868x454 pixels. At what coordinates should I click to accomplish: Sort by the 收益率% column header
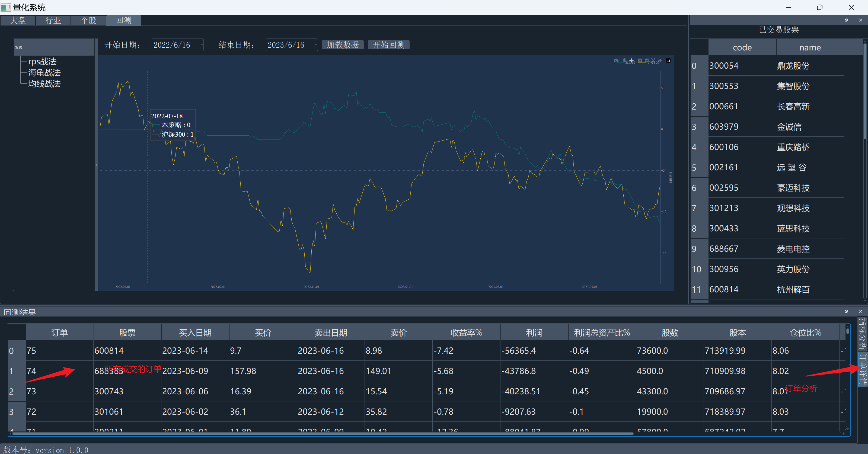point(466,332)
